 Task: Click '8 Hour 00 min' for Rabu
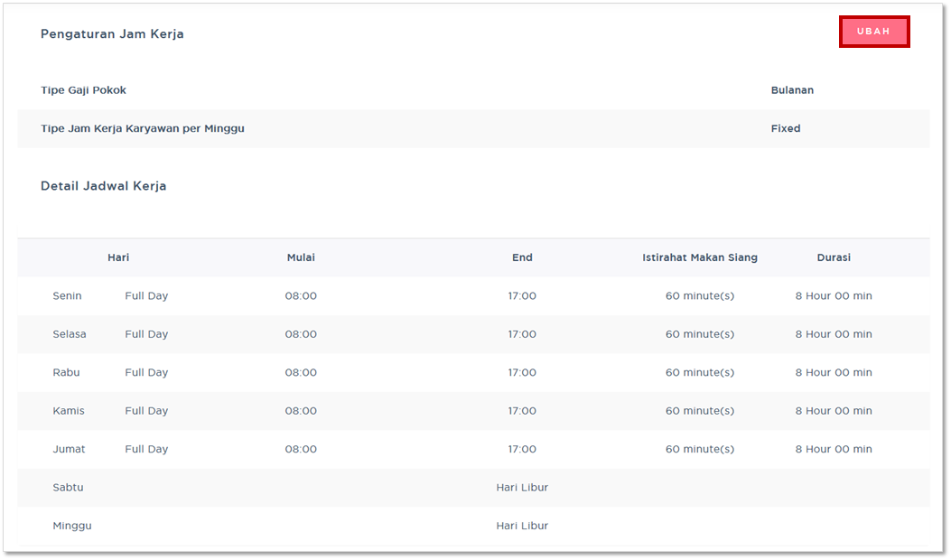point(834,372)
